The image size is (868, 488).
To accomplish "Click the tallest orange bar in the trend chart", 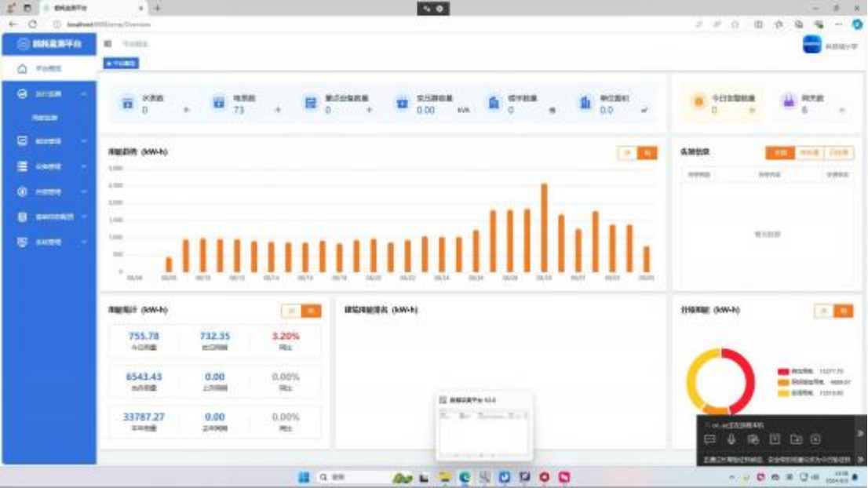I will coord(544,228).
